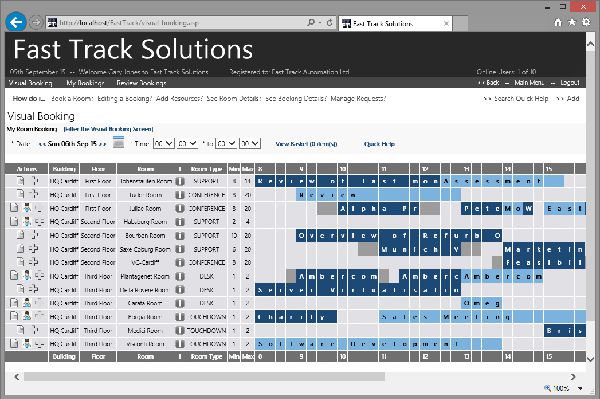Click the move icon in the Saxe Coburg Room row
The image size is (600, 399).
(34, 249)
